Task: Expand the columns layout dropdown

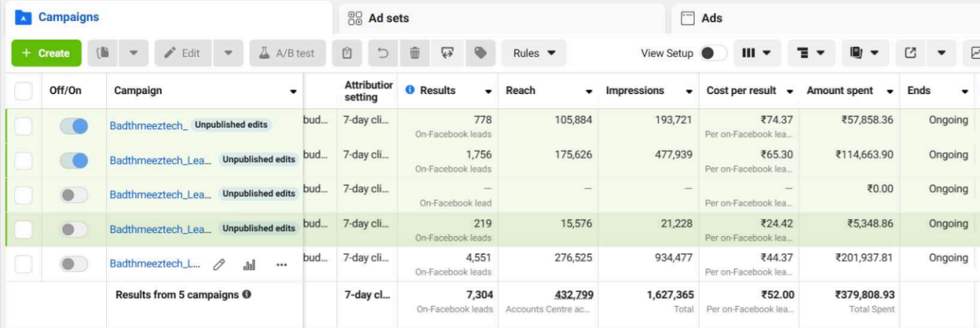Action: click(757, 53)
